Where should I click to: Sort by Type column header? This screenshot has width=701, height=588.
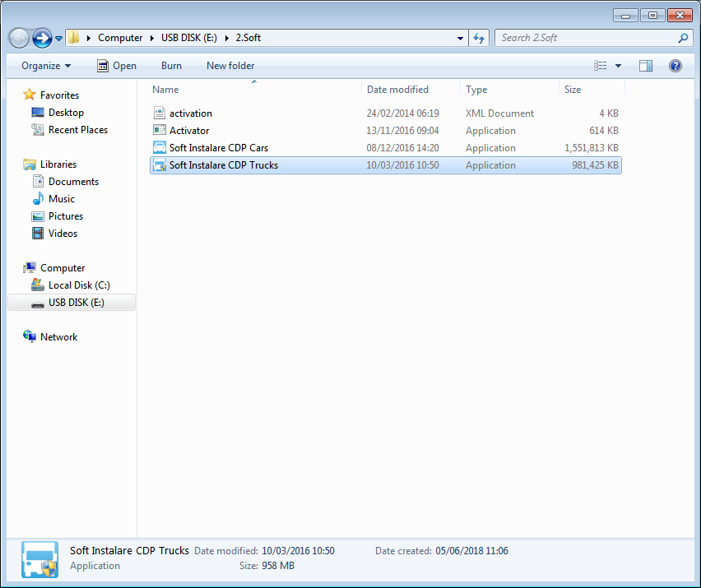point(476,90)
